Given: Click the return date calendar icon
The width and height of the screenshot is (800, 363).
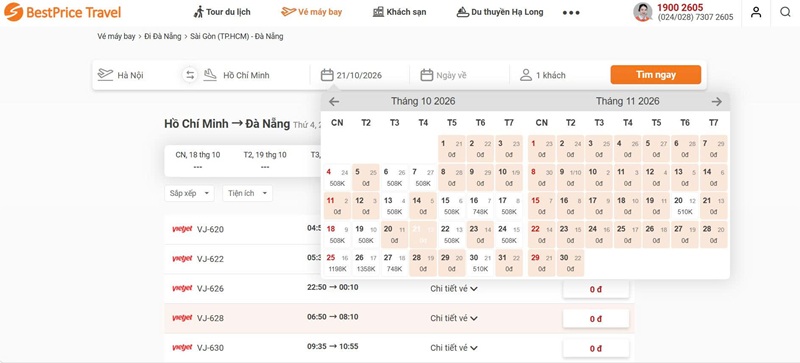Looking at the screenshot, I should point(427,75).
